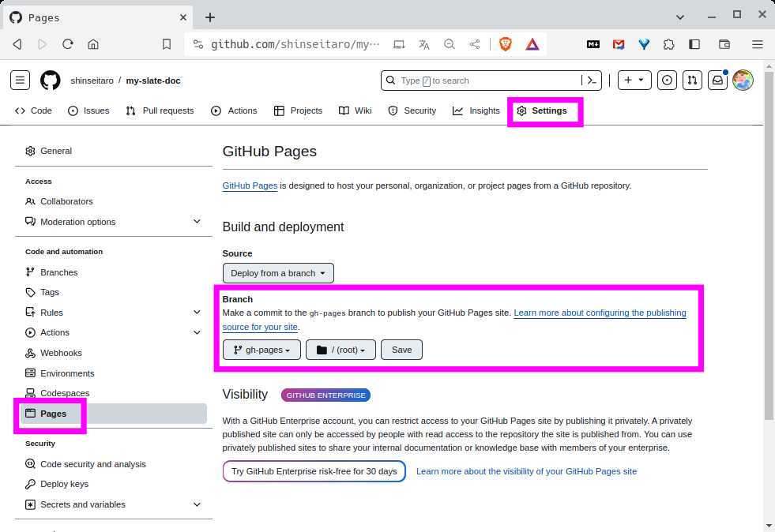Open Learn more about visibility of Pages site
The height and width of the screenshot is (532, 775).
pos(526,471)
